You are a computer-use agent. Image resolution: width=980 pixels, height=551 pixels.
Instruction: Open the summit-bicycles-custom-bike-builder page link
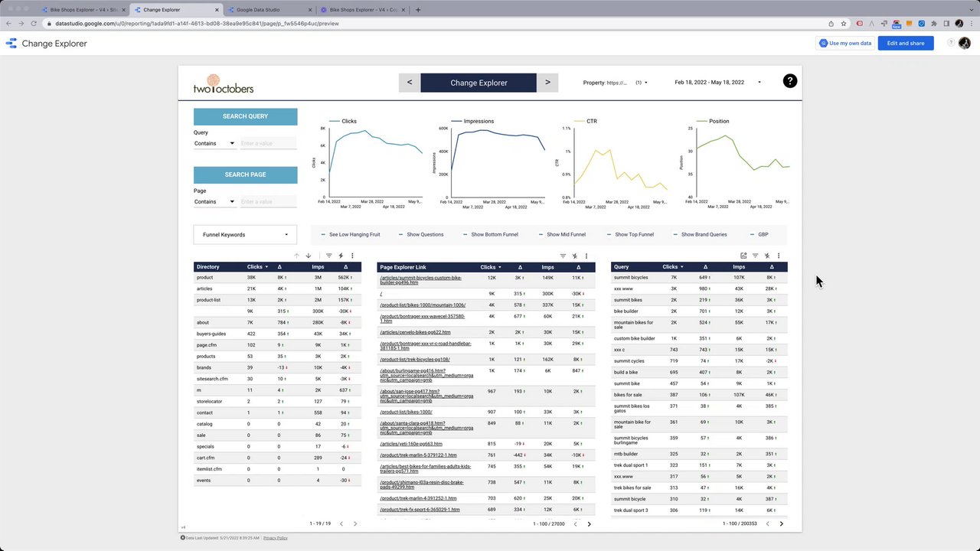click(421, 280)
